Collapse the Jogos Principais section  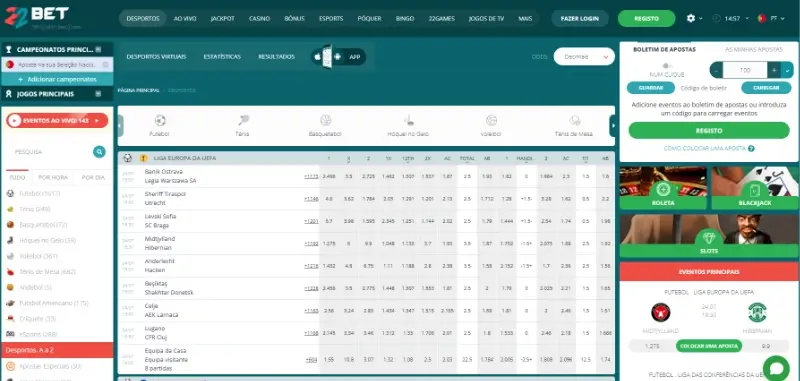(x=98, y=94)
